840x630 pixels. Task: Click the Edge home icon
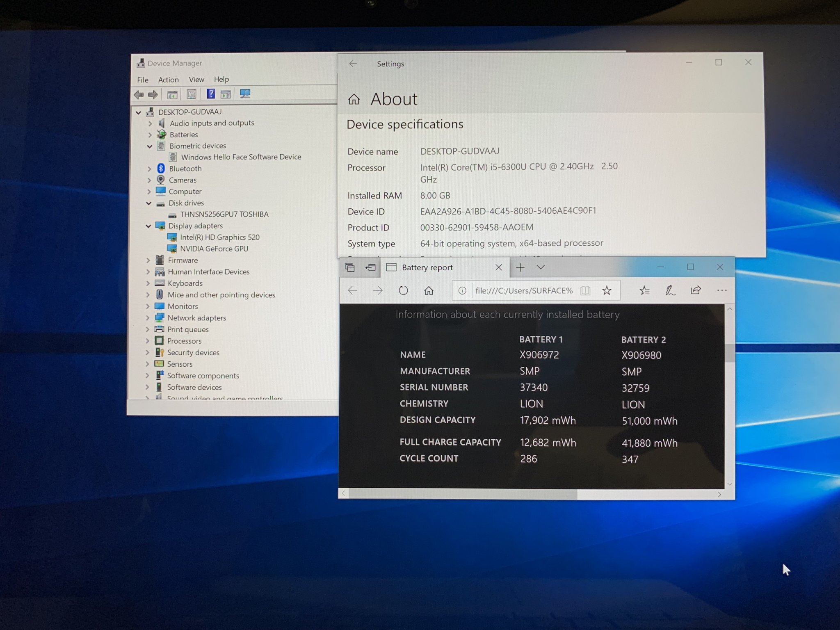[x=429, y=291]
